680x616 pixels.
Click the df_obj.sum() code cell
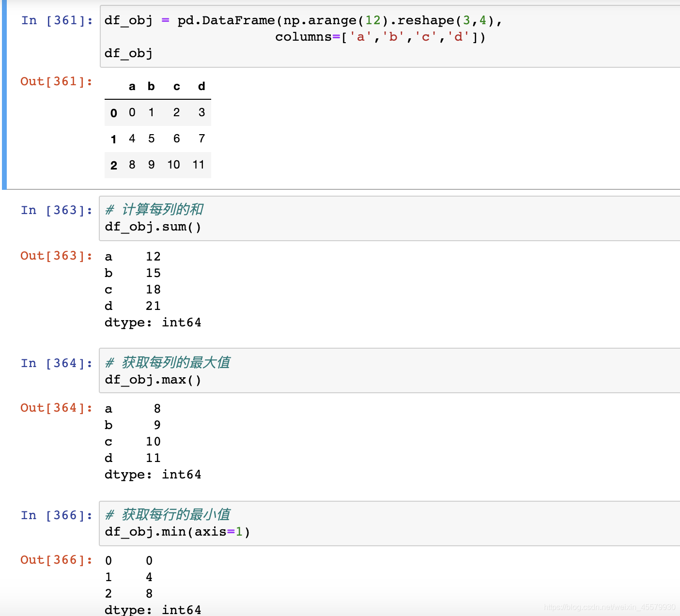point(390,218)
